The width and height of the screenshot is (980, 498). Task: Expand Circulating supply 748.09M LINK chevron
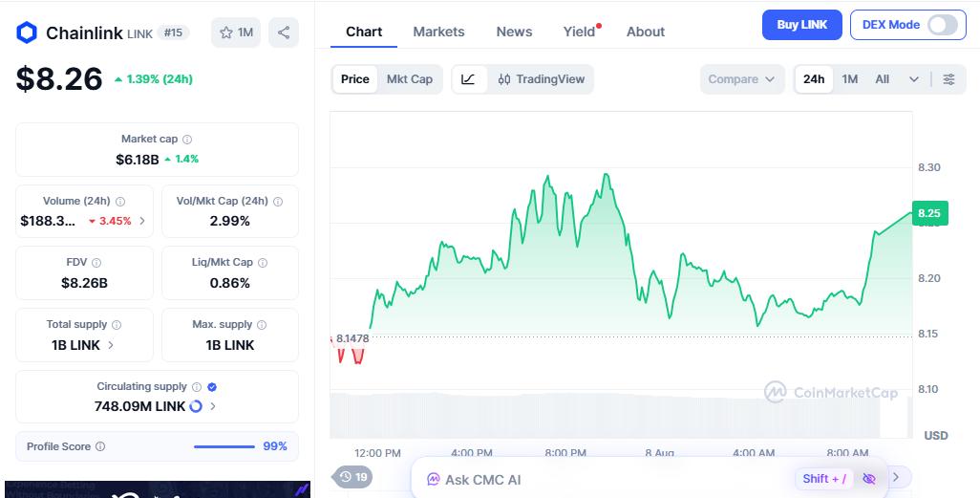(212, 406)
